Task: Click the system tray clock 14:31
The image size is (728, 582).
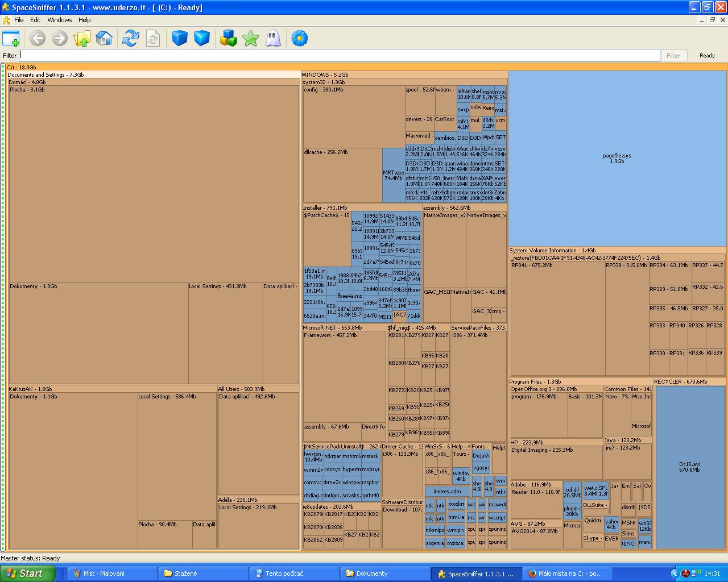Action: pos(712,574)
